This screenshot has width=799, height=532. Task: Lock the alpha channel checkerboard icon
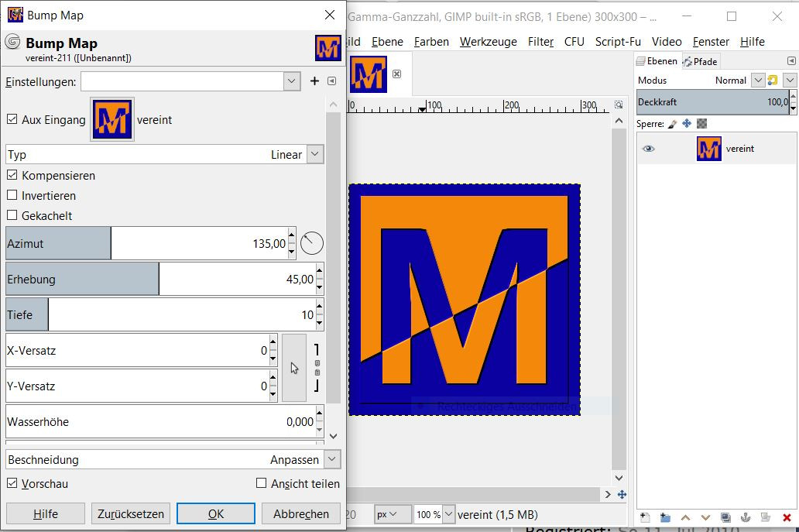(701, 124)
